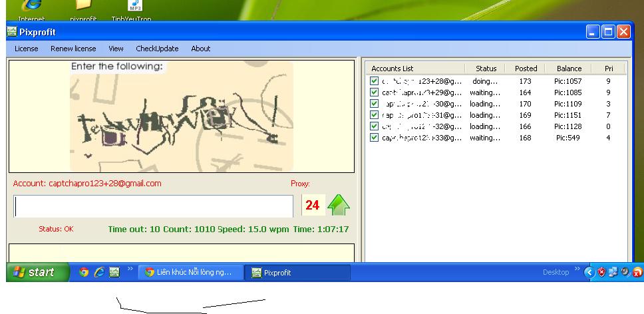Open the View menu
Screen dimensions: 644x314
[x=116, y=49]
